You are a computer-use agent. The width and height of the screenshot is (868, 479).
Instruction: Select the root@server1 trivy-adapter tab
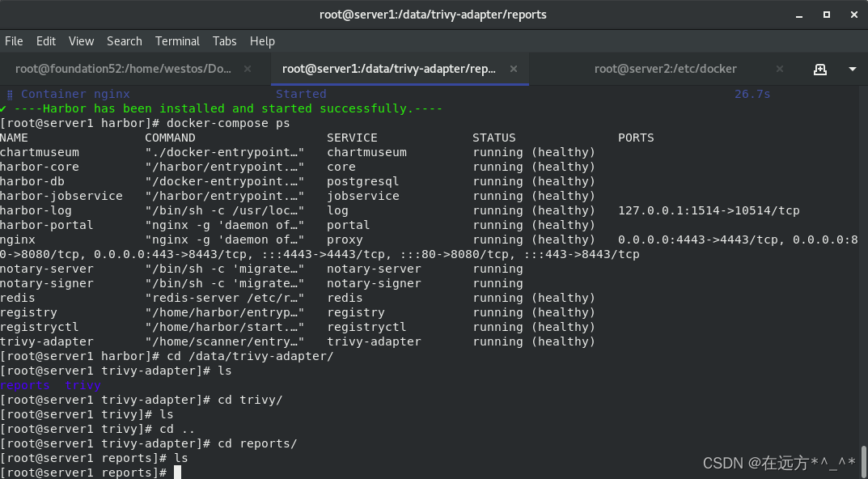click(389, 69)
